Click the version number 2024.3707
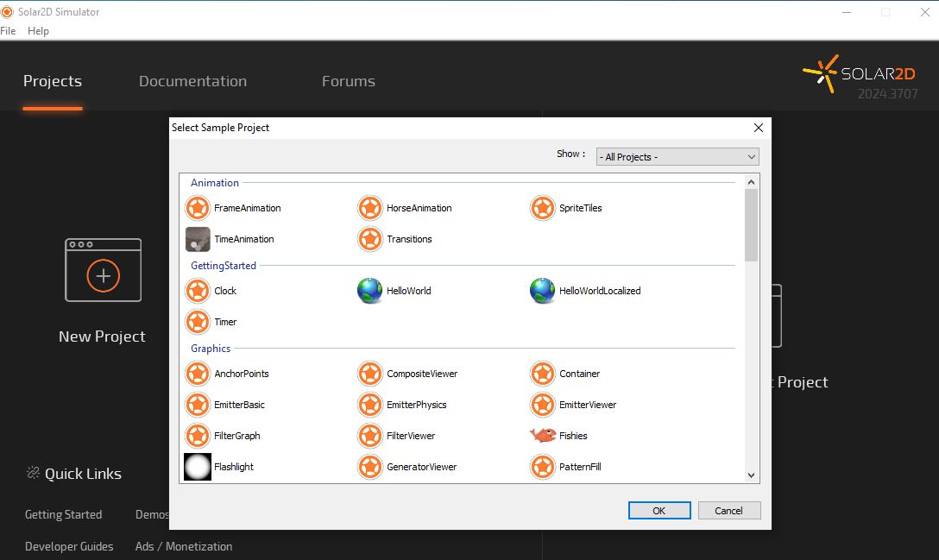 [887, 94]
